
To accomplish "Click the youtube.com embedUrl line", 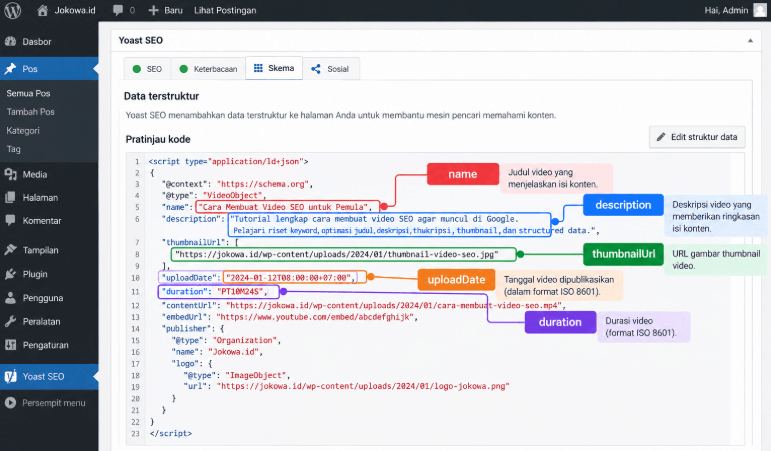I will click(290, 317).
